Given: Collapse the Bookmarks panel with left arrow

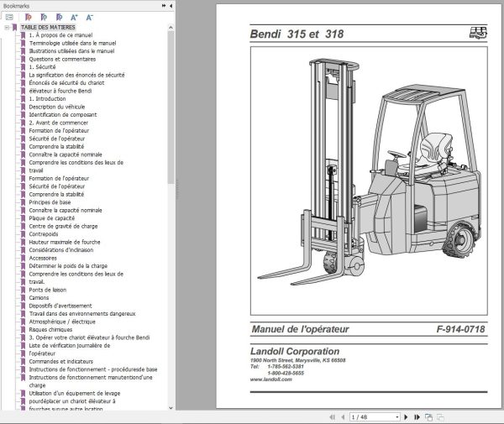Looking at the screenshot, I should 171,6.
